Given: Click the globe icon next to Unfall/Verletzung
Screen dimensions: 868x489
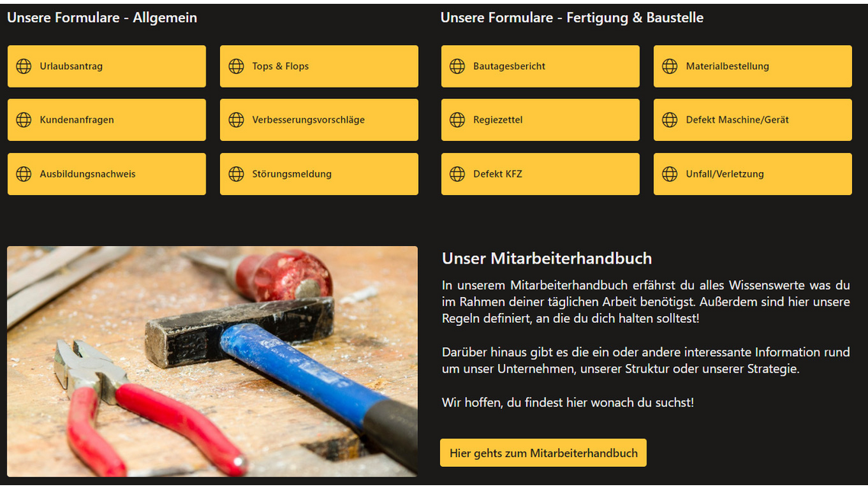Looking at the screenshot, I should (670, 174).
